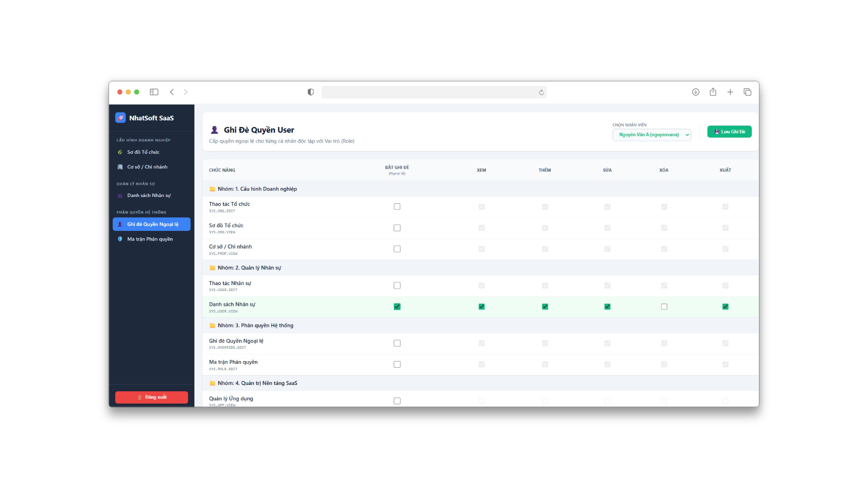Screen dimensions: 868x488
Task: Click the red Đăng xuất logout button
Action: click(151, 397)
